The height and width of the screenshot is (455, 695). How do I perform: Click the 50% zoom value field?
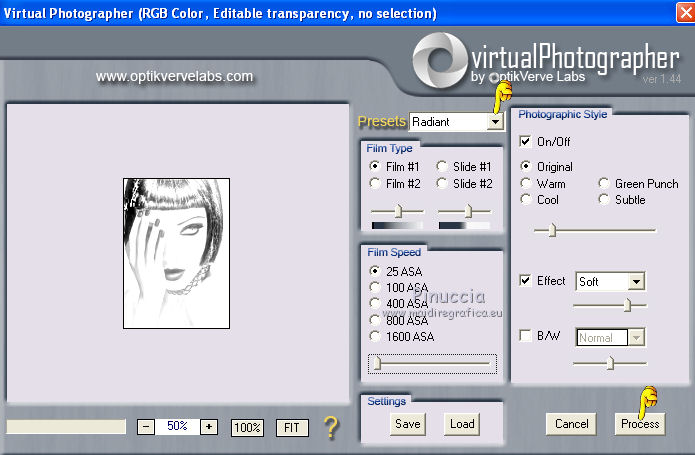click(x=177, y=426)
